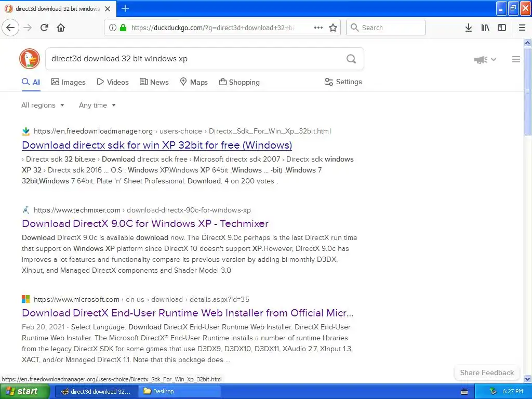This screenshot has height=399, width=532.
Task: Open Download DirectX 9.0C Techmixer link
Action: (145, 223)
